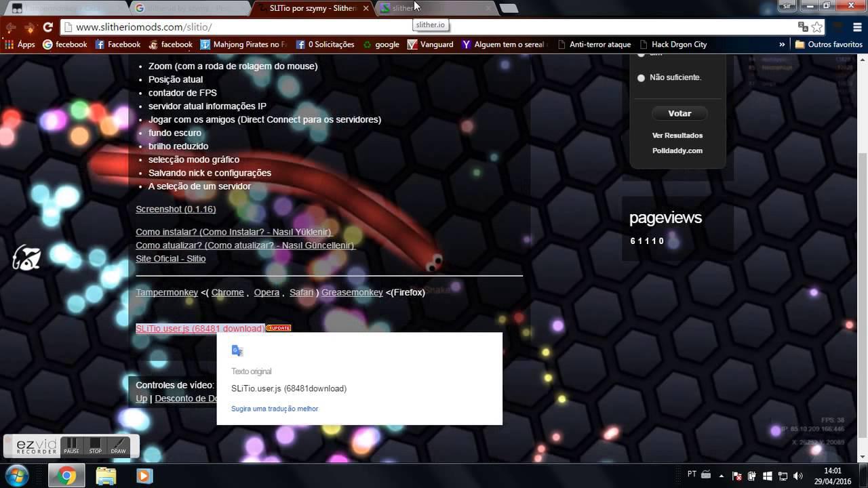Image resolution: width=868 pixels, height=488 pixels.
Task: Expand the bookmarks overflow chevron
Action: tap(782, 44)
